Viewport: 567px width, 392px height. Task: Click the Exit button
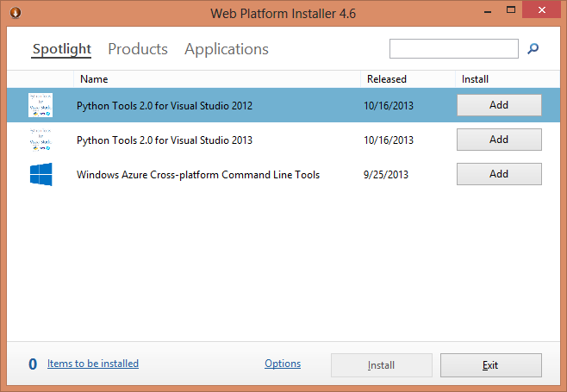point(490,365)
